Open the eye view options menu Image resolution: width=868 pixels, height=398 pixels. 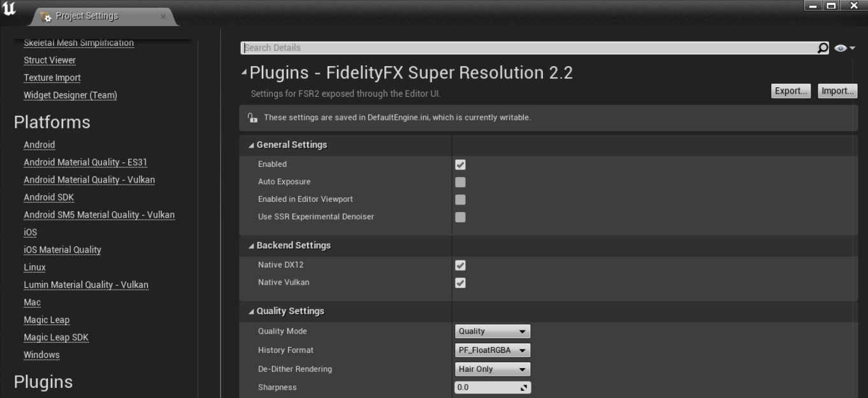pos(844,48)
